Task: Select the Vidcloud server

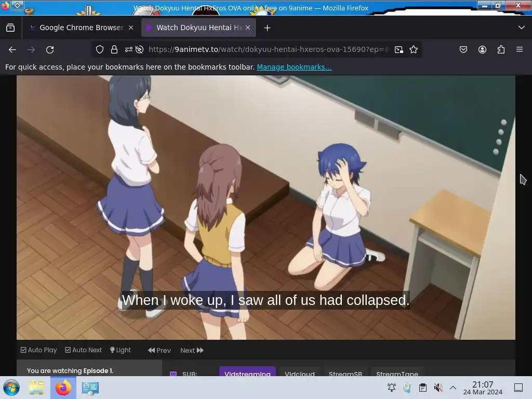Action: (x=300, y=372)
